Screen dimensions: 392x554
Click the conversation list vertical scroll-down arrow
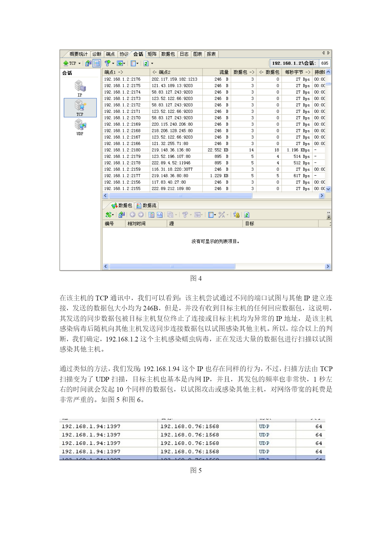[x=328, y=189]
